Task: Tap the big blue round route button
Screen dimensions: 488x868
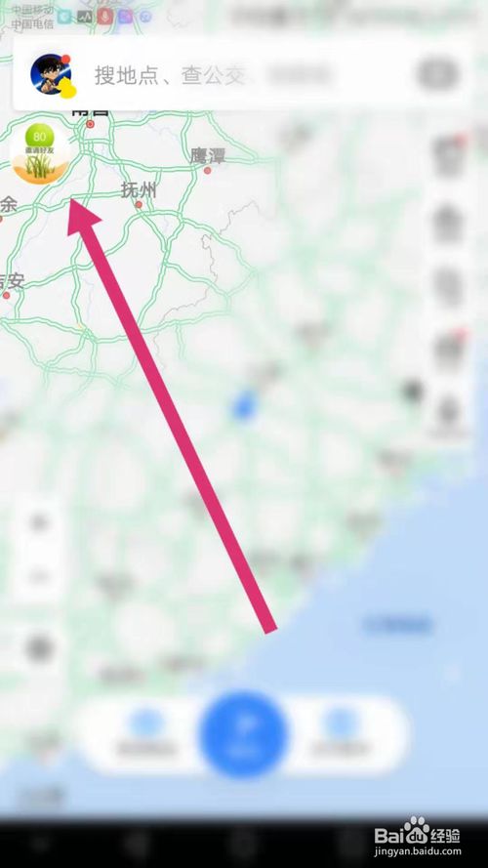Action: pyautogui.click(x=243, y=734)
